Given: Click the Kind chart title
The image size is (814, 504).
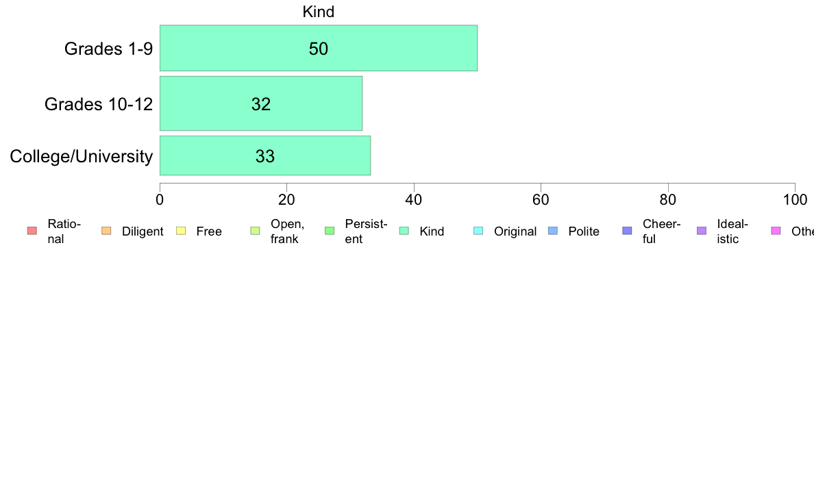Looking at the screenshot, I should pyautogui.click(x=318, y=12).
